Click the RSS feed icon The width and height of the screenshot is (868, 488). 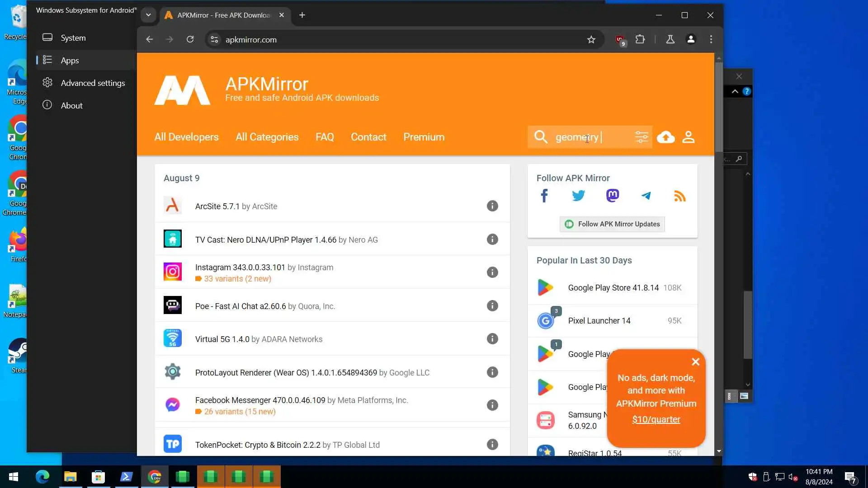click(679, 196)
